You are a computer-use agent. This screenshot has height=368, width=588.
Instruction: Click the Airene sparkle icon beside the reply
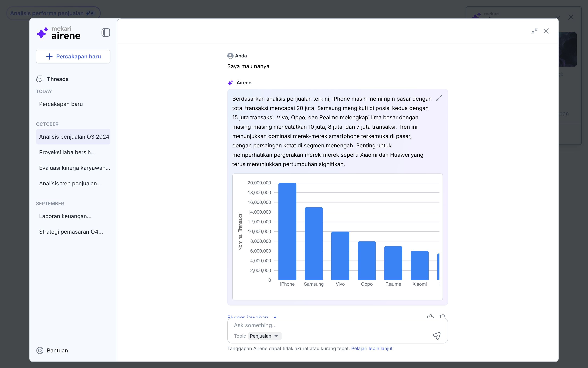[x=230, y=83]
